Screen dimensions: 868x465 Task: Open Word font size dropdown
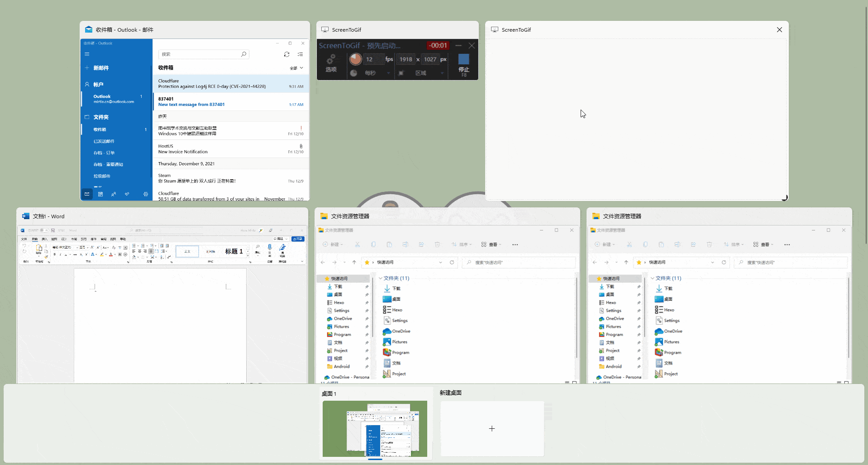87,248
